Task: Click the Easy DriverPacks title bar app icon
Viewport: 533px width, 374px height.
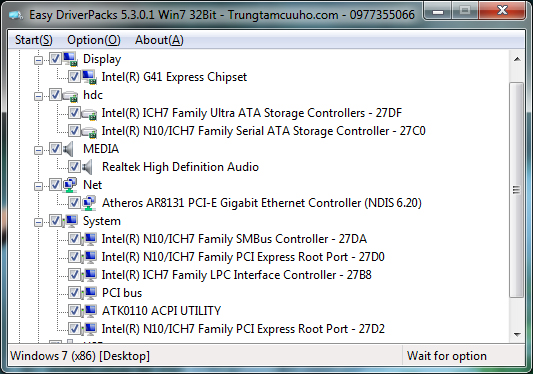Action: pos(16,15)
